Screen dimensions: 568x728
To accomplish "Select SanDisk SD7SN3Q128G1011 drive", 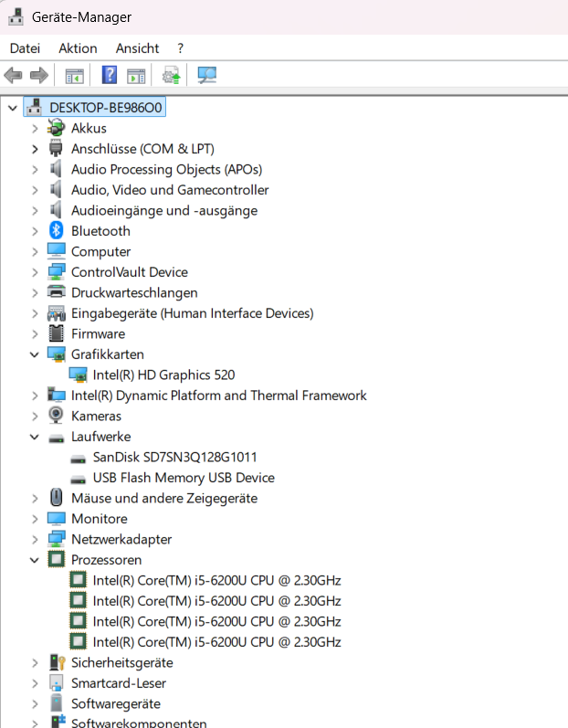I will [175, 457].
